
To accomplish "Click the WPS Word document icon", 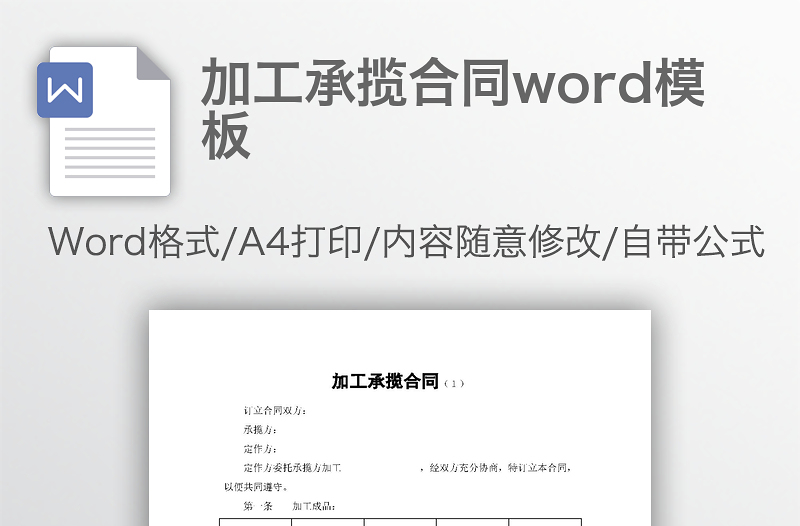I will pos(104,121).
